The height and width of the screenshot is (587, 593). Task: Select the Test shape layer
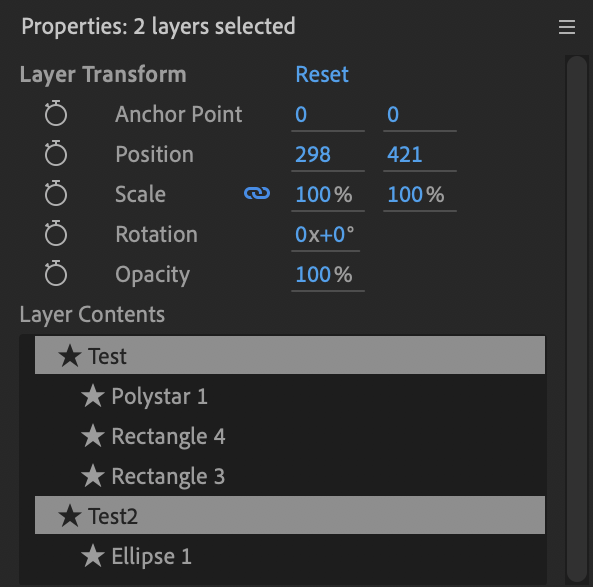click(290, 355)
